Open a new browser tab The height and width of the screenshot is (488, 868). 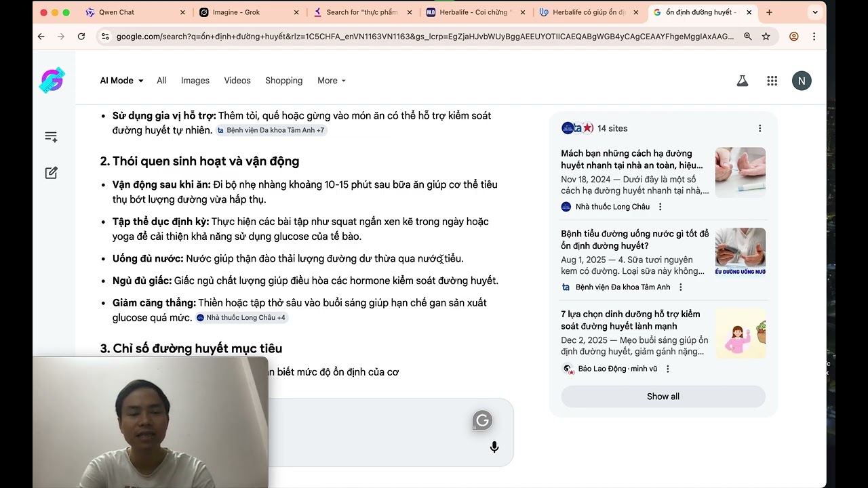pyautogui.click(x=769, y=12)
